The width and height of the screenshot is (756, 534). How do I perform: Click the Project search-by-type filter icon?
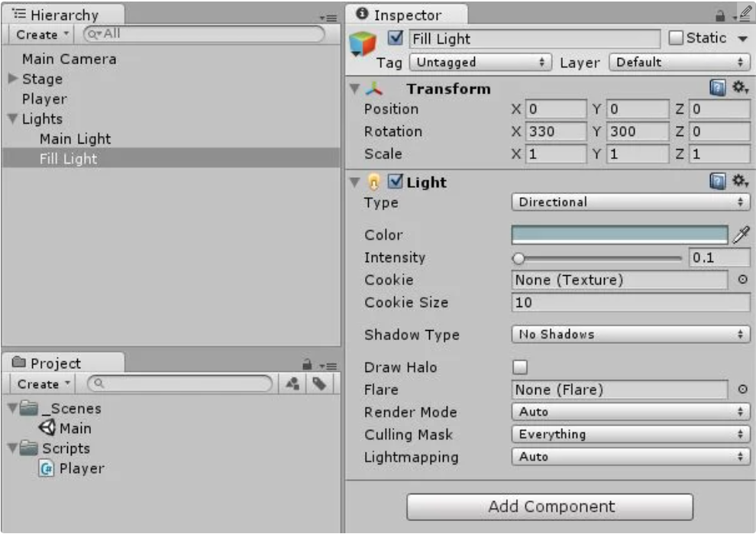(292, 384)
